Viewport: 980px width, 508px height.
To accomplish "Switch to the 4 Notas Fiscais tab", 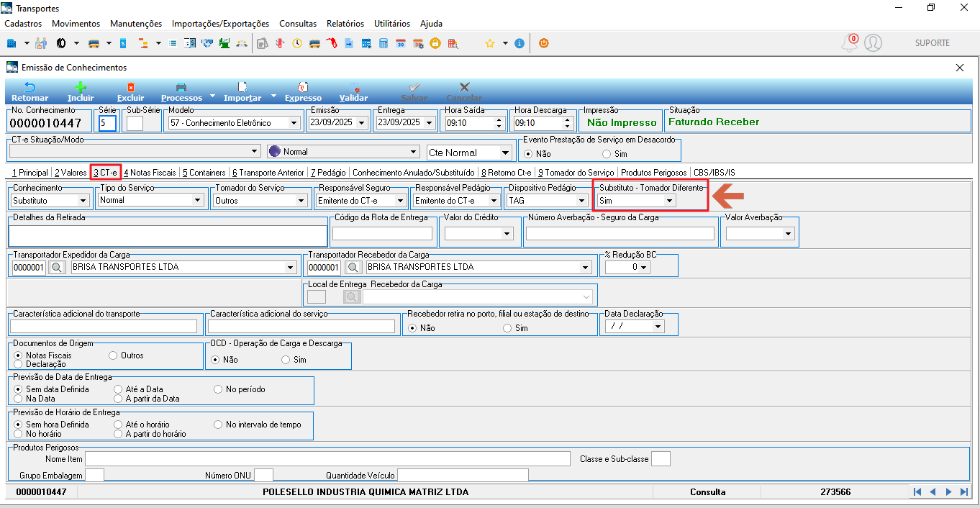I will pos(150,173).
